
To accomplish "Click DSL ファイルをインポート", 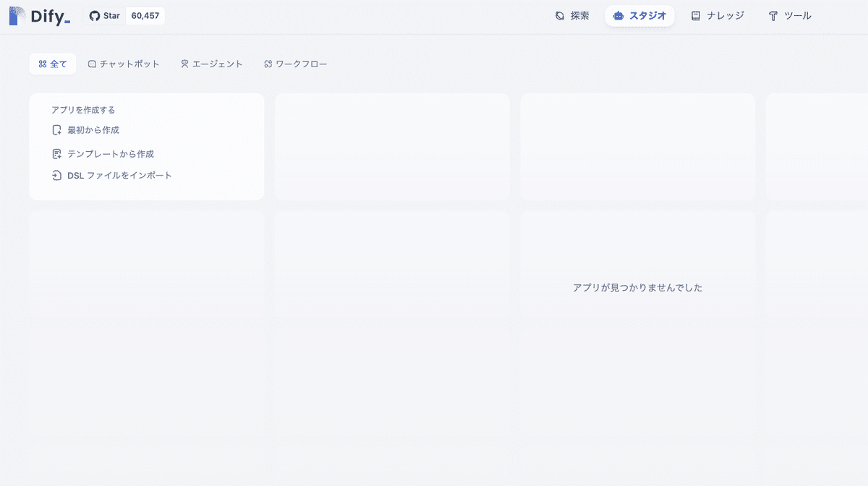I will pos(112,175).
